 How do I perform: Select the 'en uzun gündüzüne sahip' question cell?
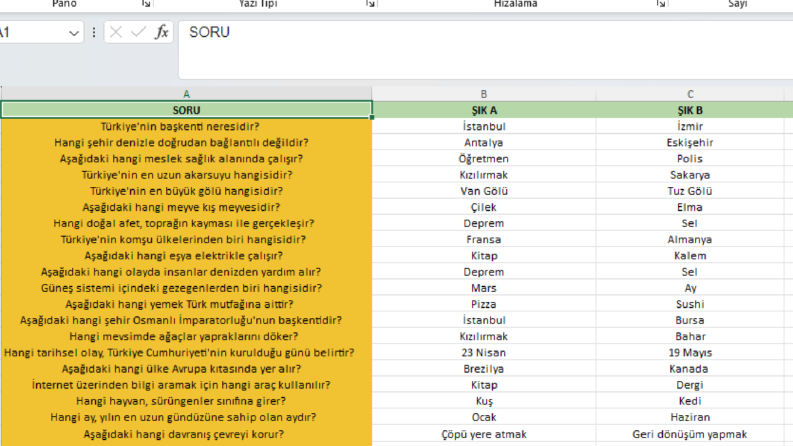[x=187, y=417]
